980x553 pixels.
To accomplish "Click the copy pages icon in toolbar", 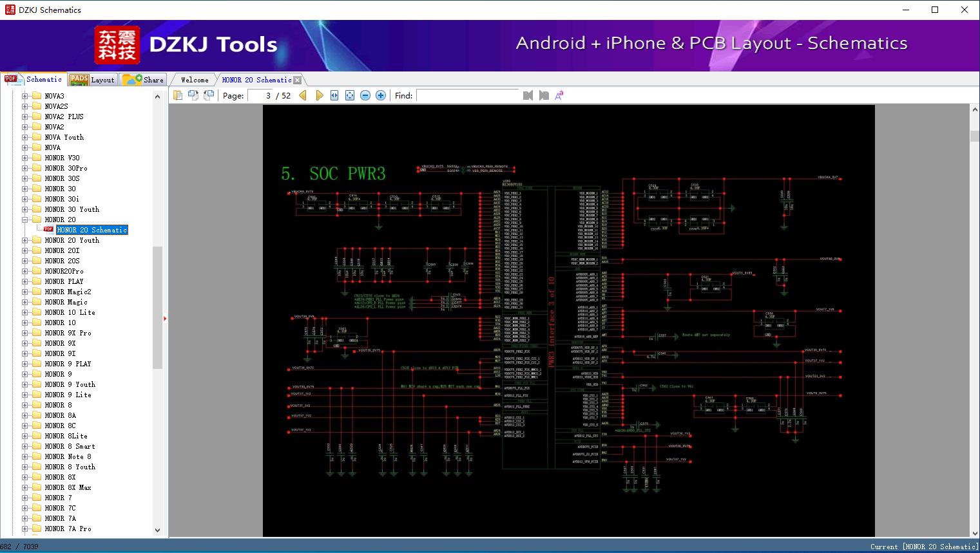I will (x=178, y=95).
